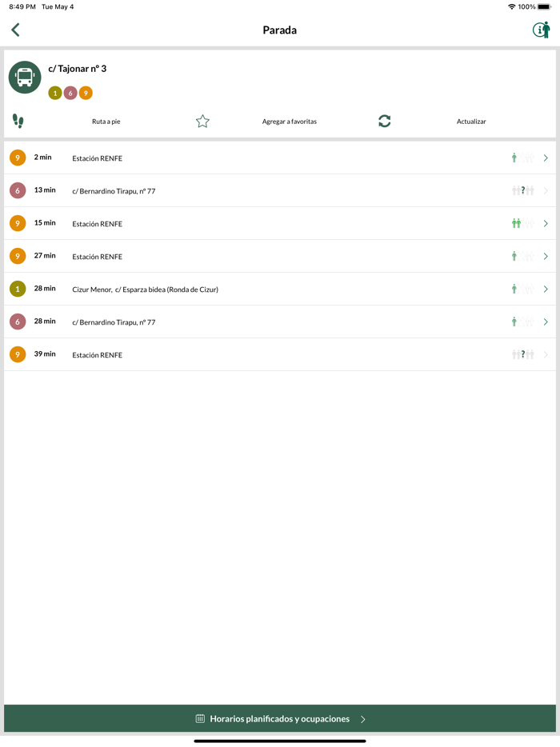Tap the back arrow icon
Image resolution: width=560 pixels, height=747 pixels.
point(15,30)
